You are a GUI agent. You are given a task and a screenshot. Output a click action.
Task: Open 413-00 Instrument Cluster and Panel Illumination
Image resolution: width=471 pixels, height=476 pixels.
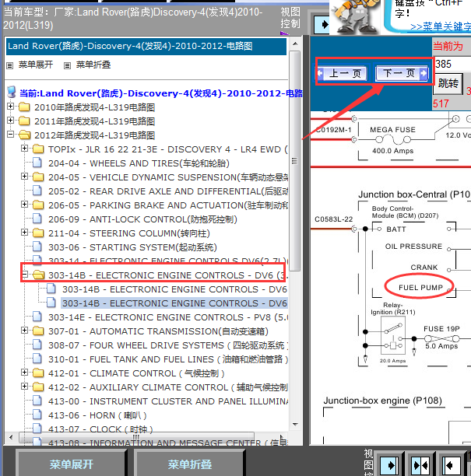168,401
